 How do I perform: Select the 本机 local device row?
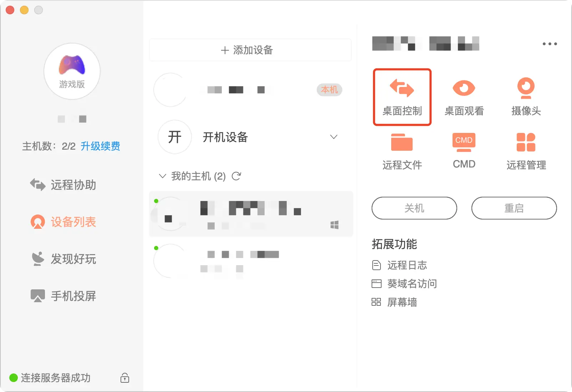[250, 90]
